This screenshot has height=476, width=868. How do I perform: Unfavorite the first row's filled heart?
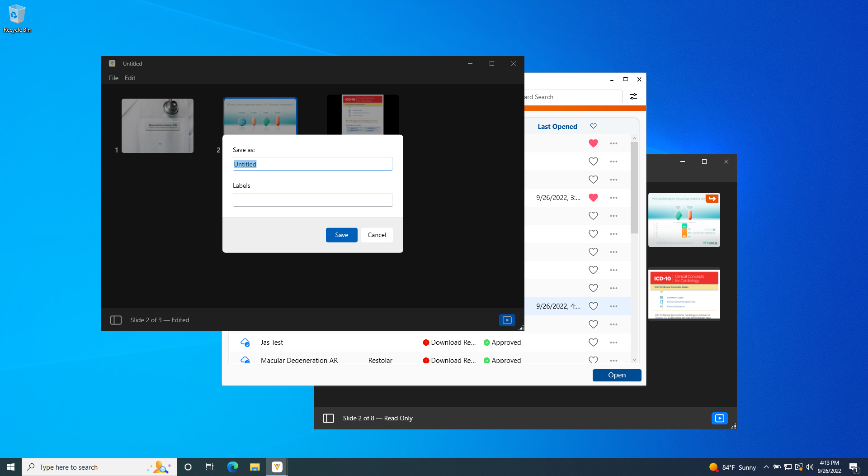click(x=593, y=143)
